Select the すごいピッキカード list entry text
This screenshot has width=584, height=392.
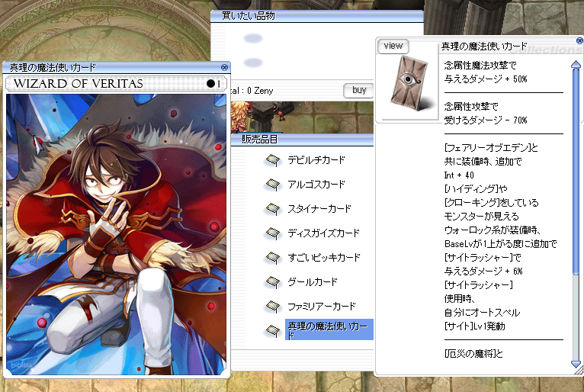point(323,258)
